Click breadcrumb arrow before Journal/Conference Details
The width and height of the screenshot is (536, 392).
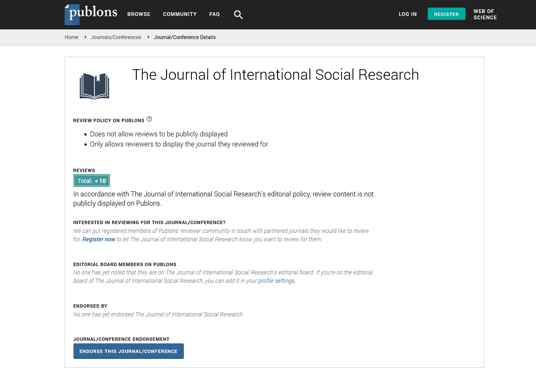point(148,37)
